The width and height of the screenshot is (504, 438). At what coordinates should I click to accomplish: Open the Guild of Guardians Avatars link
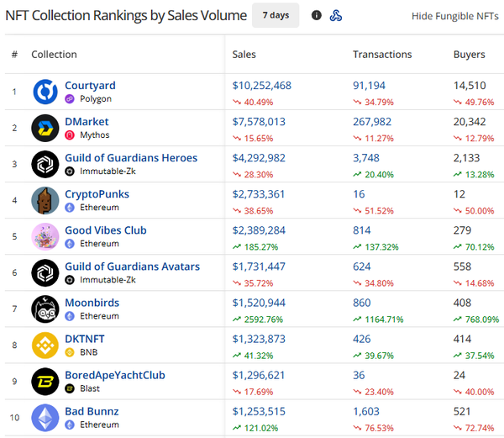132,266
